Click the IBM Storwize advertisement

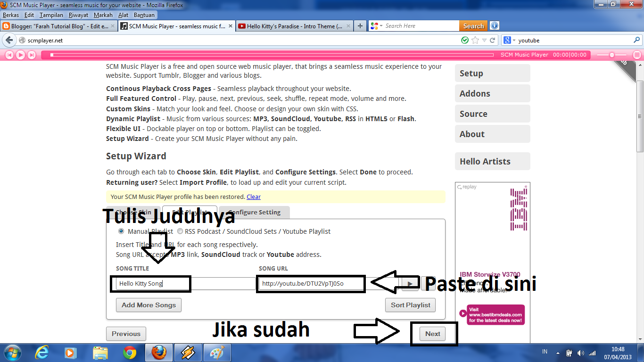pos(493,262)
